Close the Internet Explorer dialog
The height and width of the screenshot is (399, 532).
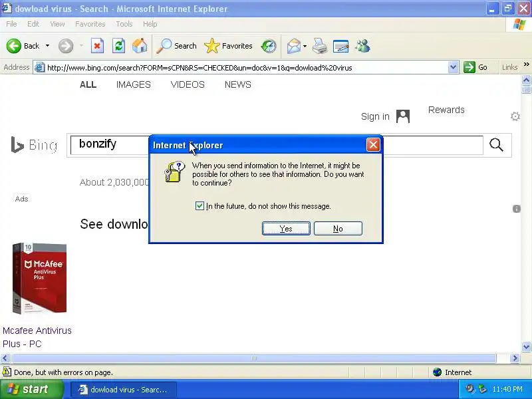[373, 145]
